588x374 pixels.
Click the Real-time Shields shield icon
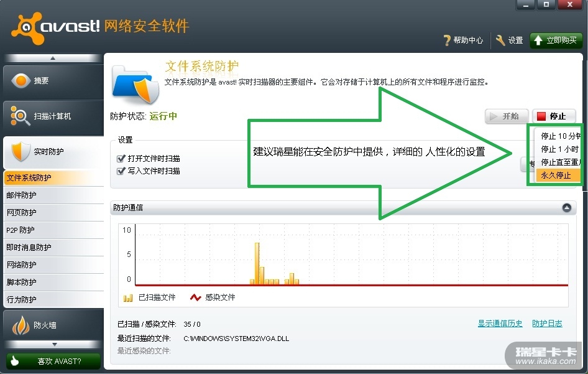pyautogui.click(x=21, y=151)
